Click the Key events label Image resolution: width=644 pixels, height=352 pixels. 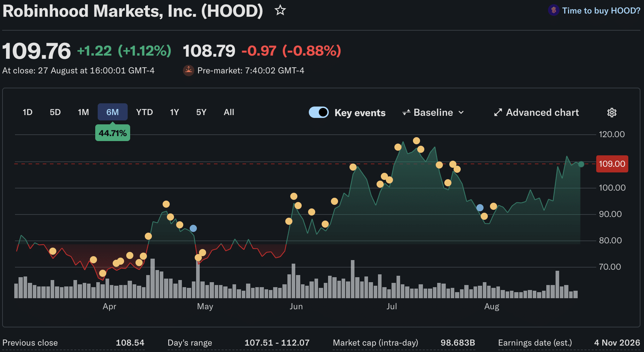(360, 113)
